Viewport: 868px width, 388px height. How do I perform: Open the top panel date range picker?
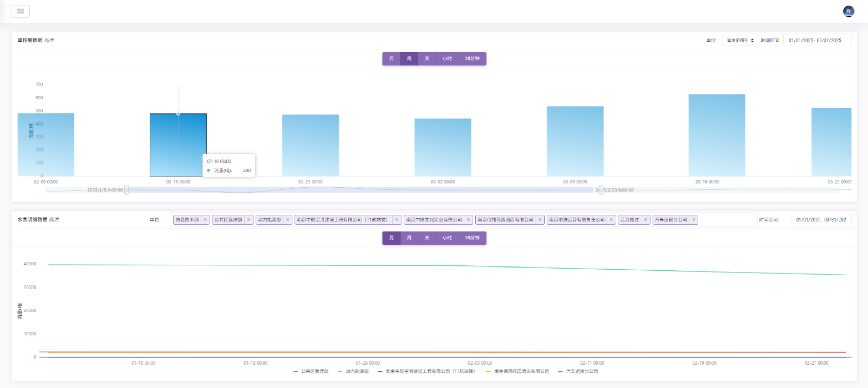pyautogui.click(x=817, y=41)
